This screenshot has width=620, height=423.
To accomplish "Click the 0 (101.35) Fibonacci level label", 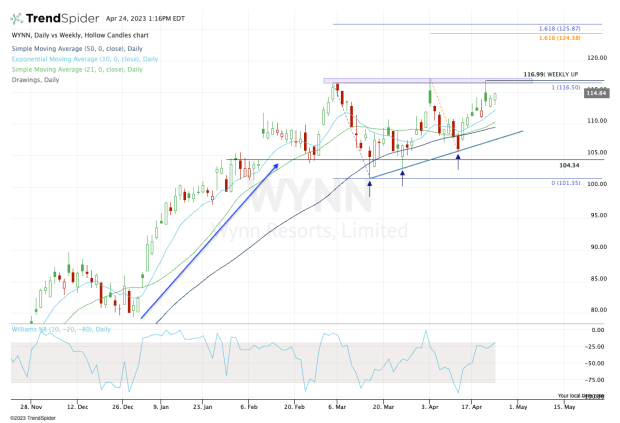I will pyautogui.click(x=566, y=183).
